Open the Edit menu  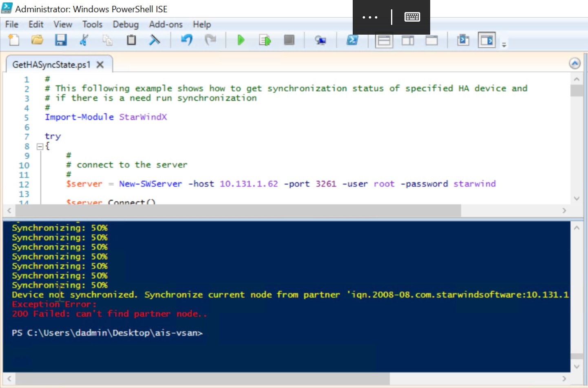point(36,24)
